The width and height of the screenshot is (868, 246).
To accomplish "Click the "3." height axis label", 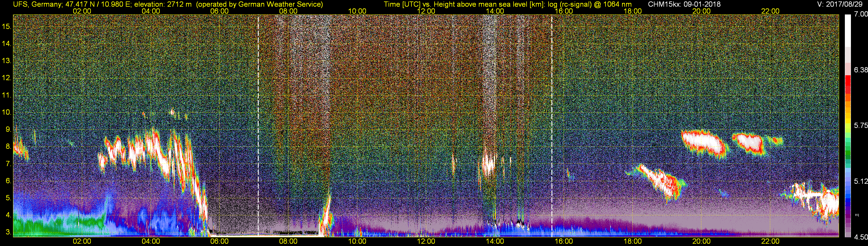I will [8, 232].
